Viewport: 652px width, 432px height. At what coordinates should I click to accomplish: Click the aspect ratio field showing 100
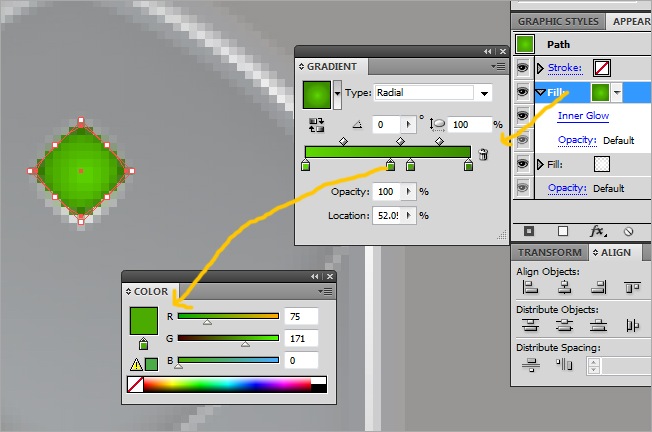point(469,125)
